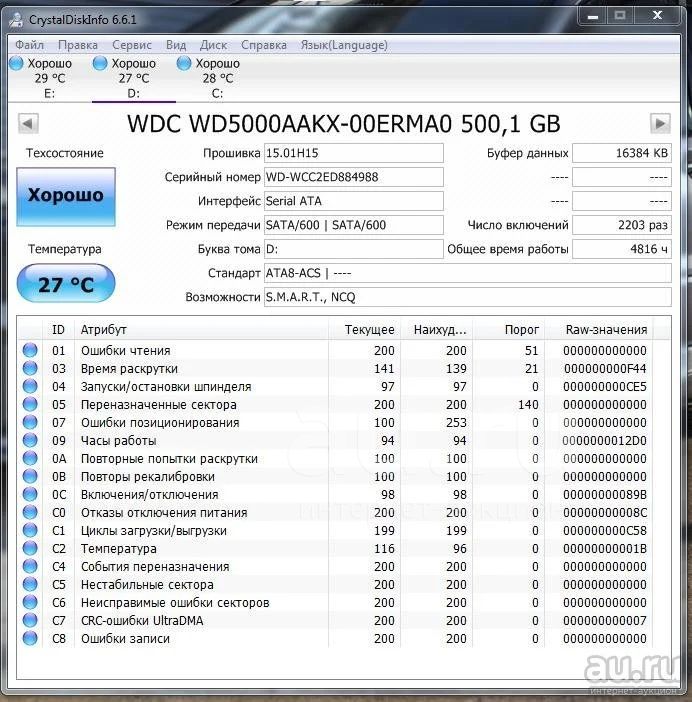
Task: Click the Атрибут column header
Action: click(201, 330)
